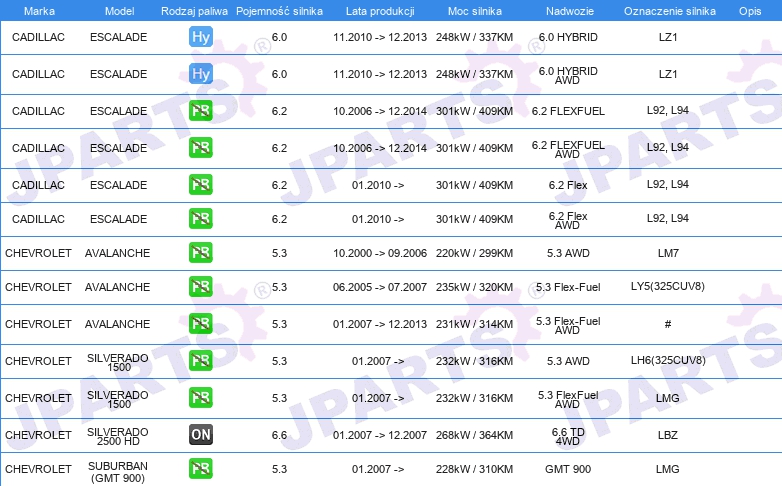Select the 6.2 FLEXFUEL AWD body cell
The image size is (782, 486).
coord(568,149)
